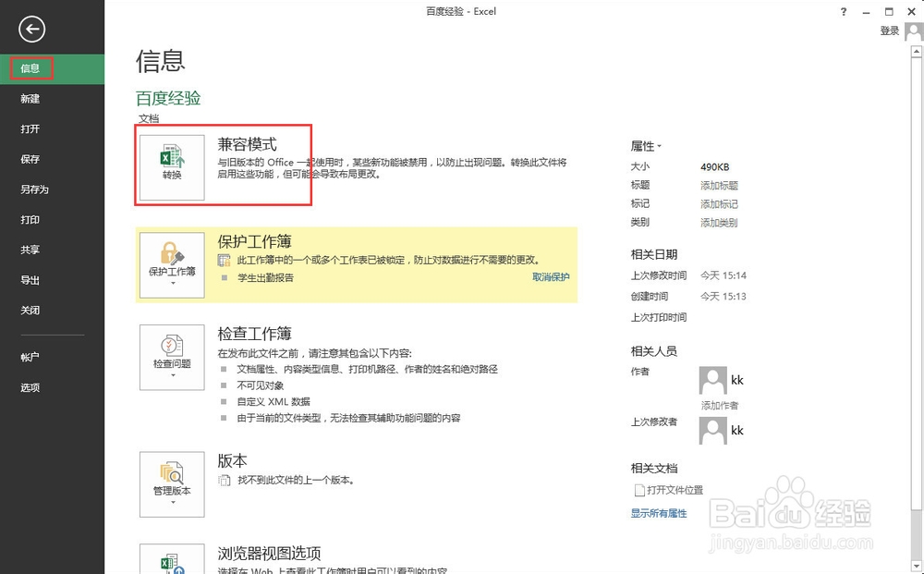Viewport: 924px width, 574px height.
Task: Open the 保护工作簿 dropdown button
Action: point(172,265)
